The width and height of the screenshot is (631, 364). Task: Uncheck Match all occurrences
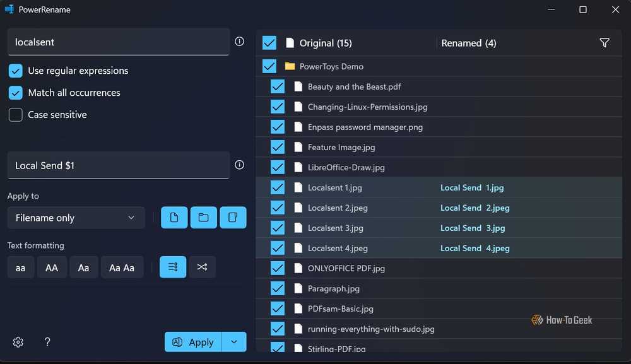16,93
